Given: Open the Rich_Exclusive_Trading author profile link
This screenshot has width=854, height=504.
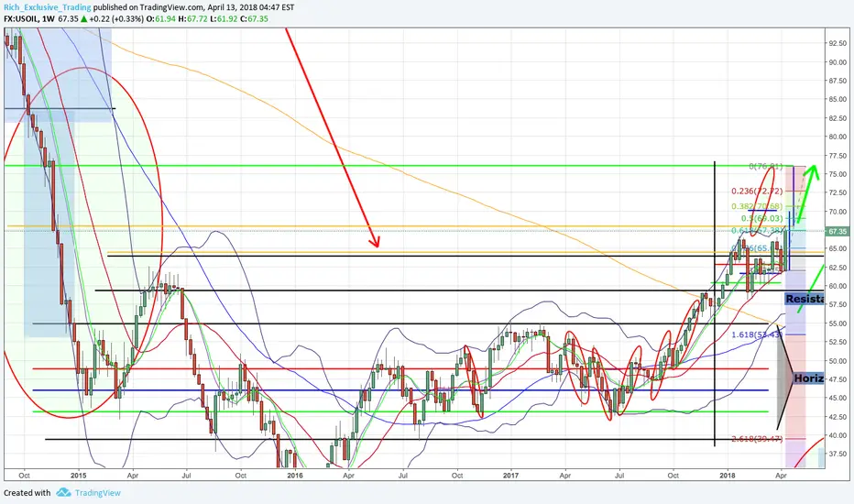Looking at the screenshot, I should point(48,7).
